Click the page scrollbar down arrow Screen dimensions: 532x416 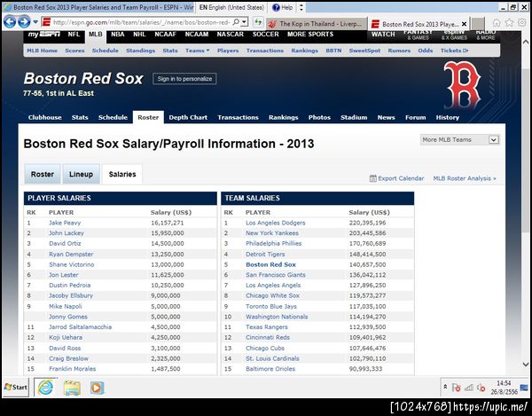[x=526, y=365]
